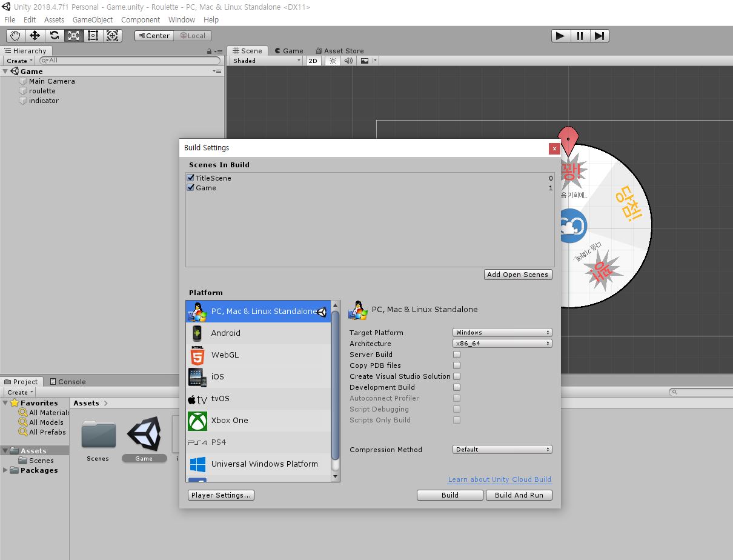Open Hierarchy Create dropdown
Image resolution: width=733 pixels, height=560 pixels.
19,61
